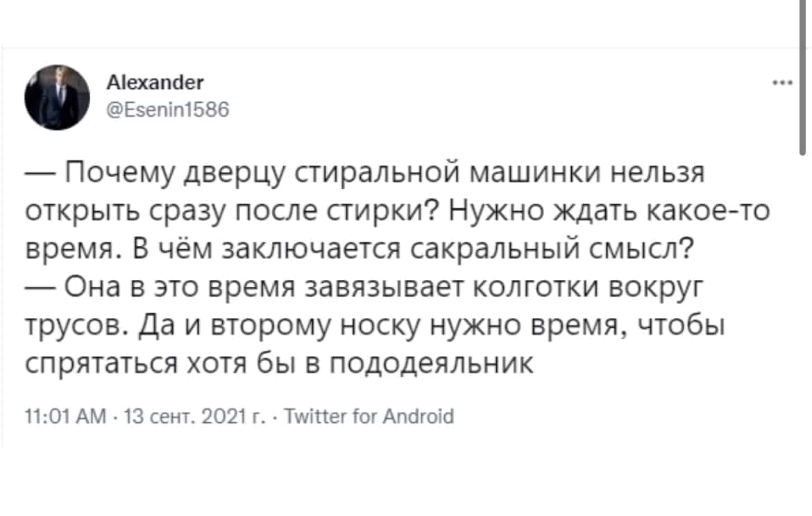This screenshot has width=812, height=516.
Task: Click the word пододеяльник in the tweet
Action: (x=431, y=364)
